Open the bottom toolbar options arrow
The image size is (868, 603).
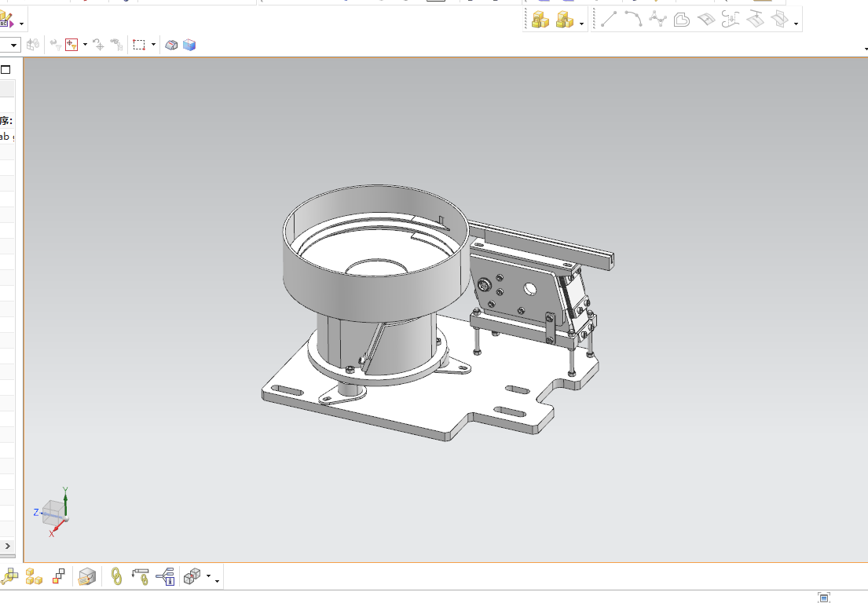217,581
